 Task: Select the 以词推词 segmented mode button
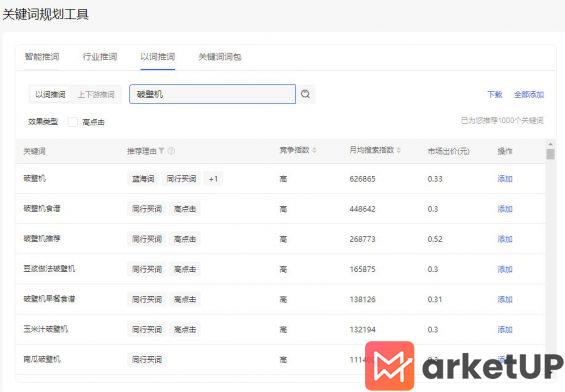coord(50,94)
